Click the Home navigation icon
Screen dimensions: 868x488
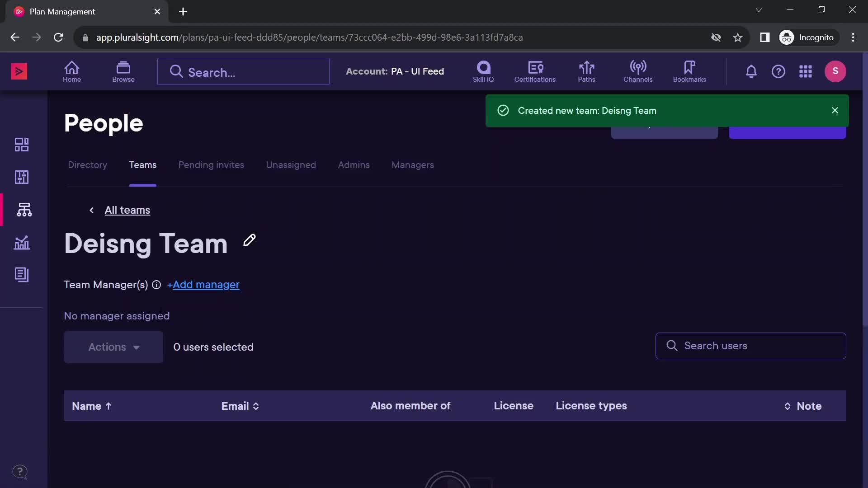[72, 71]
